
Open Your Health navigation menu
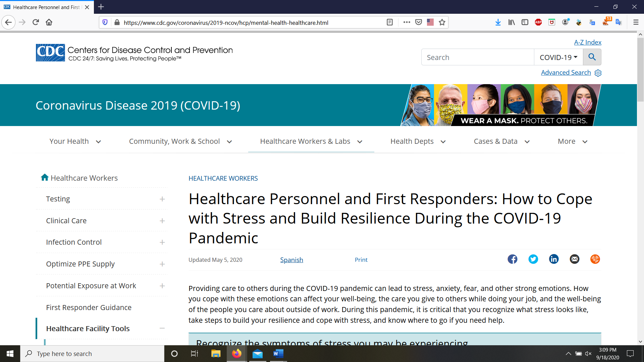(x=75, y=141)
